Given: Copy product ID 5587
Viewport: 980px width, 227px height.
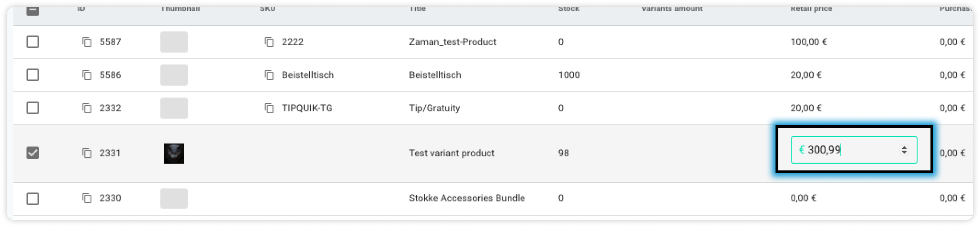Looking at the screenshot, I should tap(87, 42).
